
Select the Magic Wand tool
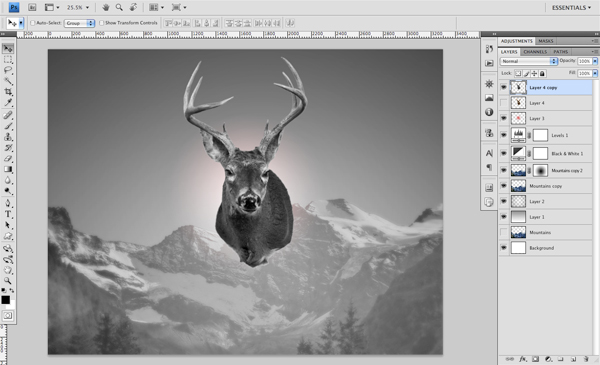click(8, 81)
